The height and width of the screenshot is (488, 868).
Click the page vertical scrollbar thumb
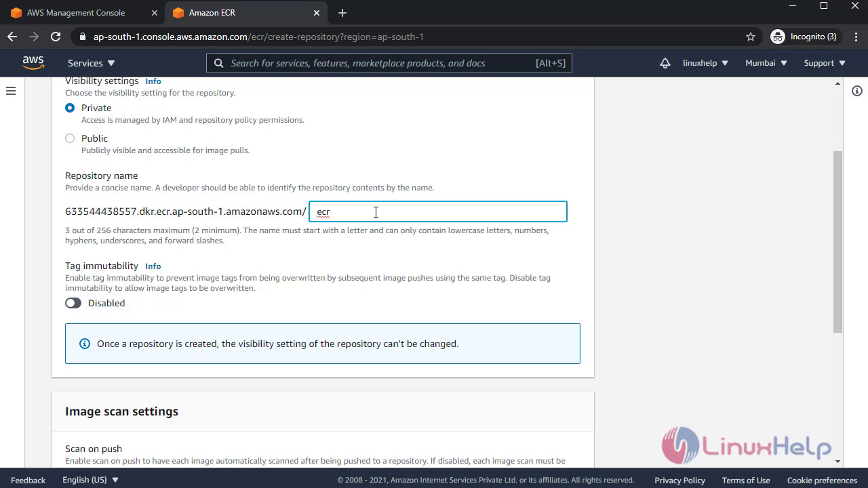click(837, 241)
